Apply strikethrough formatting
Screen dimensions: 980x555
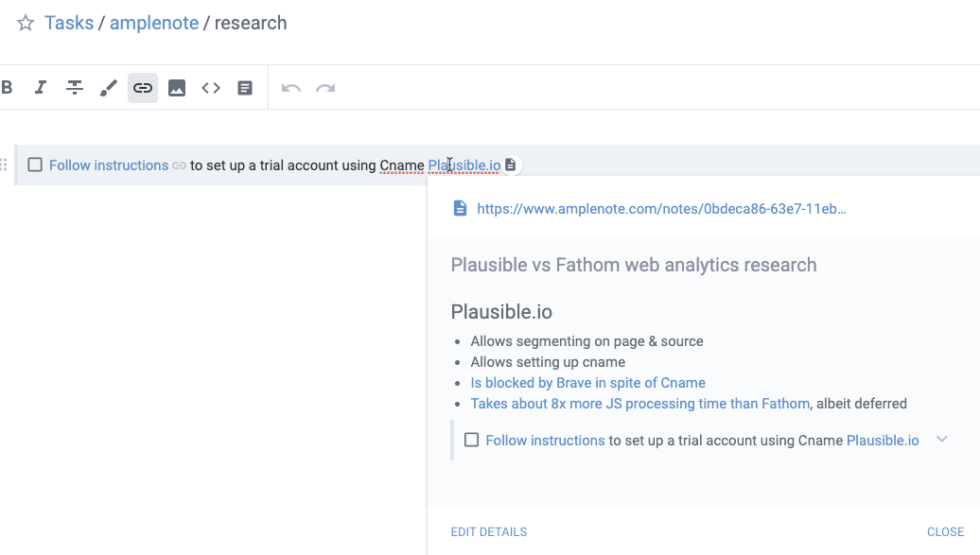click(x=75, y=88)
